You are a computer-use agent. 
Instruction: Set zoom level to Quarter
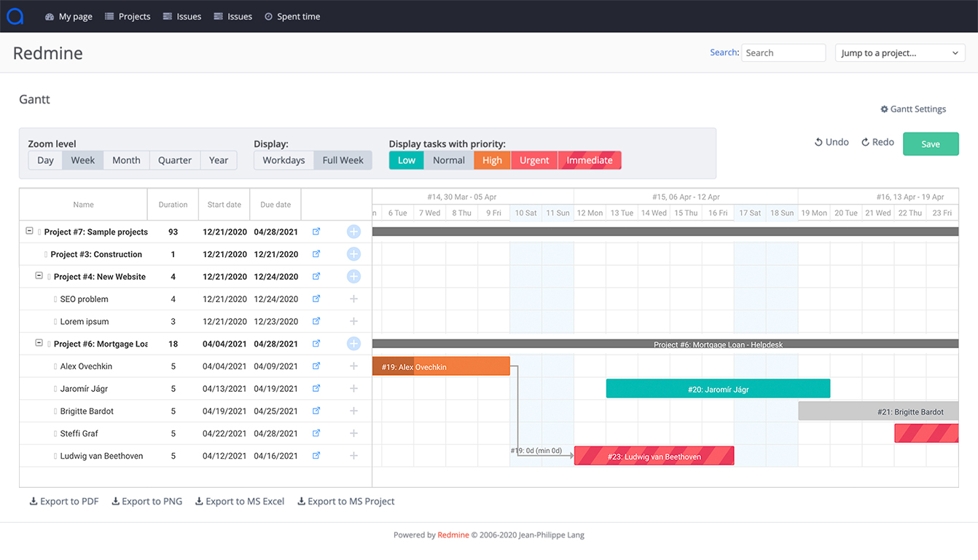click(175, 160)
